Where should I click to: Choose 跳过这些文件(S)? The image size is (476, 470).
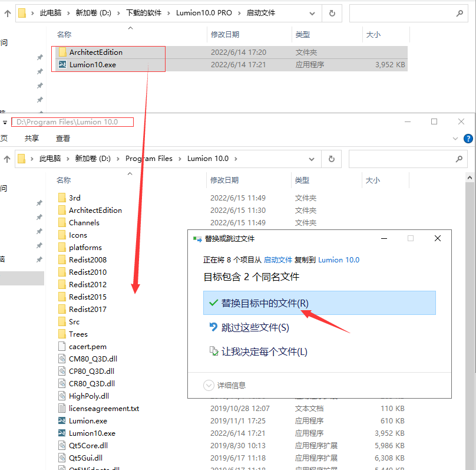255,328
